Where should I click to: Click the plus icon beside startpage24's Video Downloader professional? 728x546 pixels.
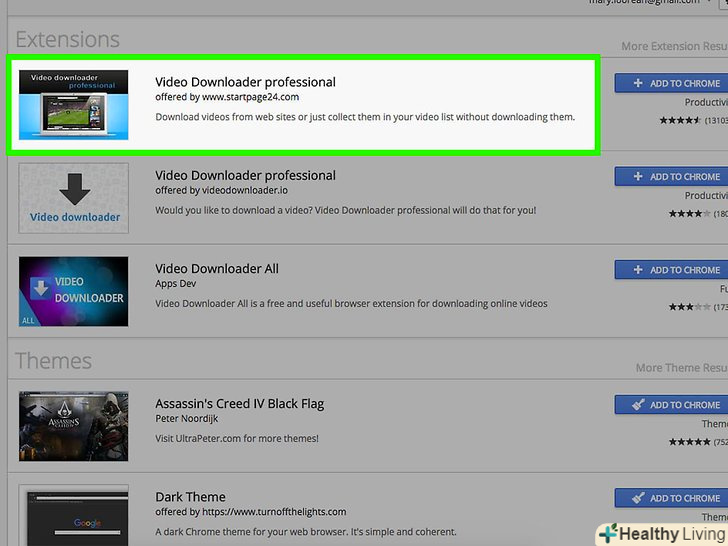coord(637,84)
